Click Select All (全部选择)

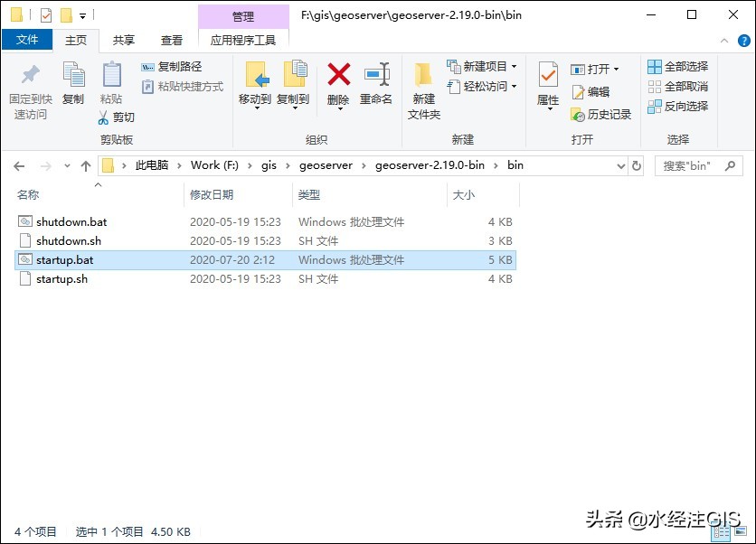[x=678, y=67]
